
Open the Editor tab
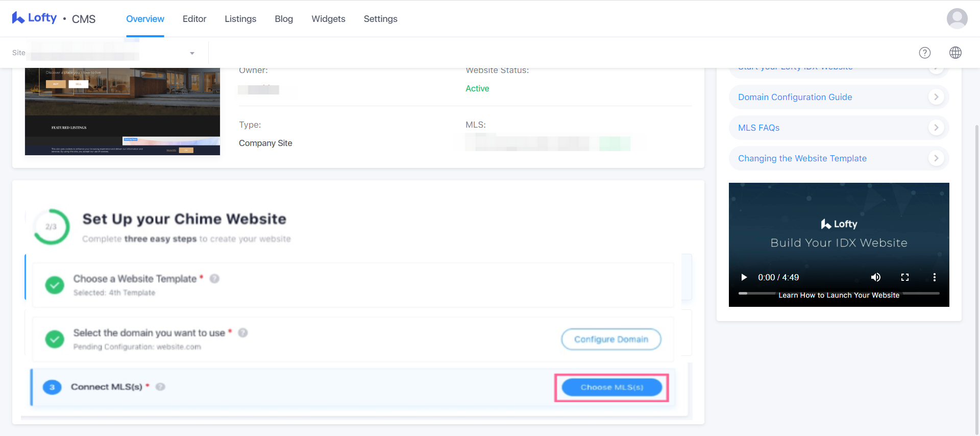tap(194, 19)
